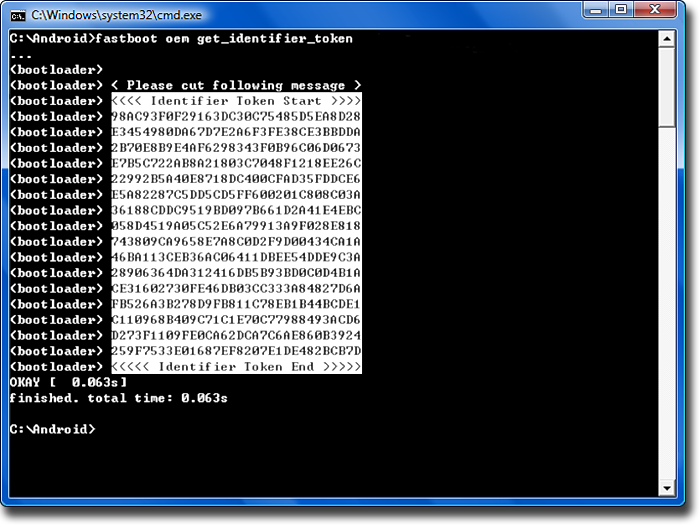The height and width of the screenshot is (531, 700).
Task: Click the token line starting with 743809CA
Action: [235, 242]
